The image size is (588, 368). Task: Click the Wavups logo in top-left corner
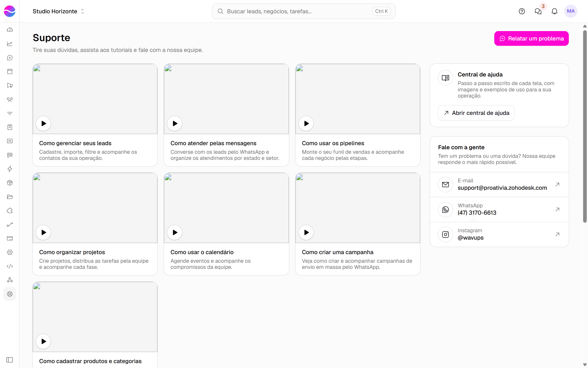point(10,11)
